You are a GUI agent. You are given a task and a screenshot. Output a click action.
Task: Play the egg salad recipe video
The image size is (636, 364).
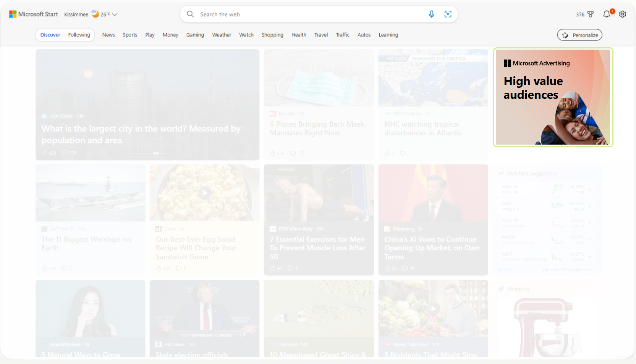(204, 193)
